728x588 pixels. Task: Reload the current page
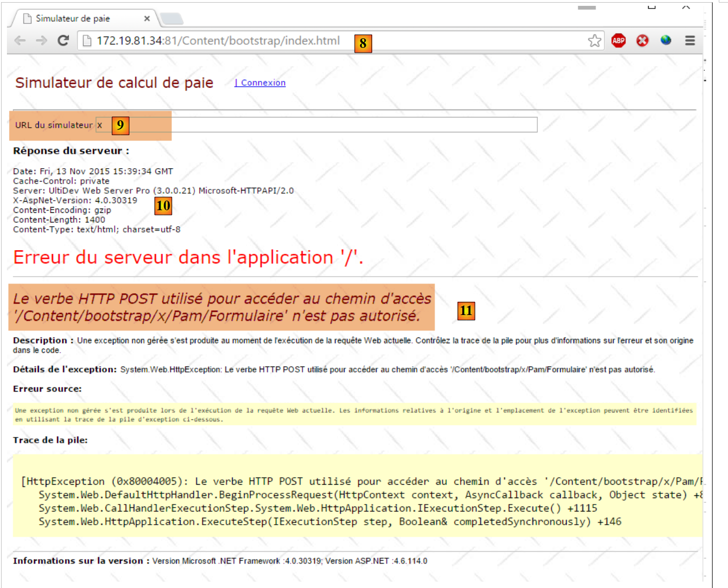(x=63, y=40)
